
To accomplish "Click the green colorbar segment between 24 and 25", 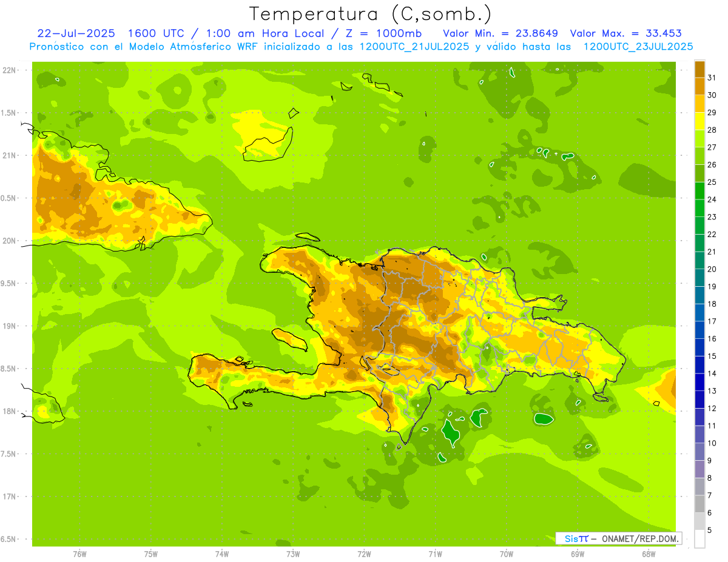I will [699, 190].
